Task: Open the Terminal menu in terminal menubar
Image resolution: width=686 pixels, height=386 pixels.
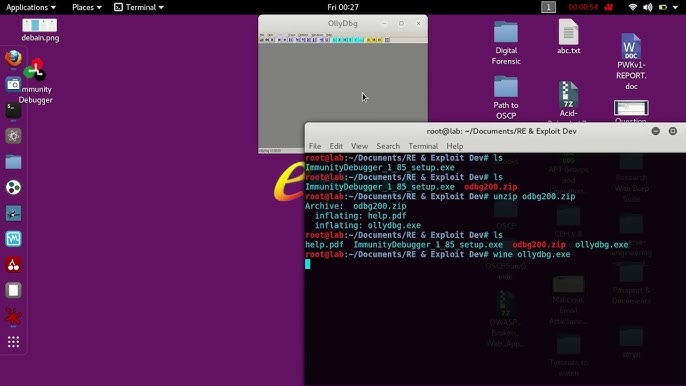Action: [423, 146]
